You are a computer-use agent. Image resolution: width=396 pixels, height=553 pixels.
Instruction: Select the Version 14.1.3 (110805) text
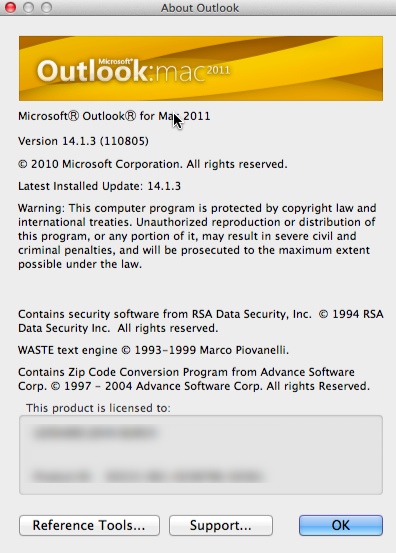[84, 141]
